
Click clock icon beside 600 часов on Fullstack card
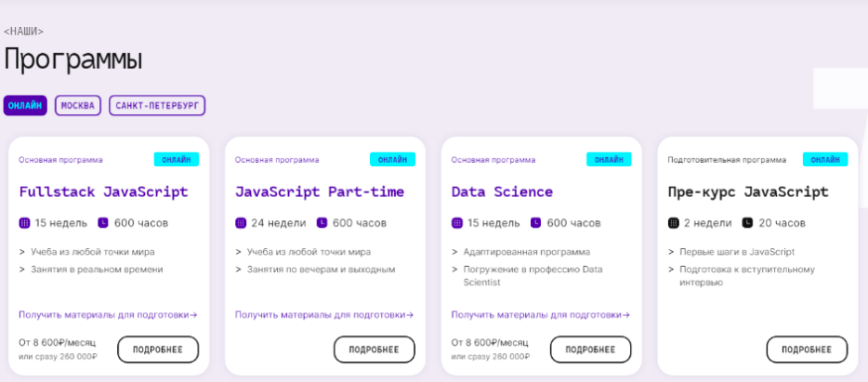coord(103,222)
